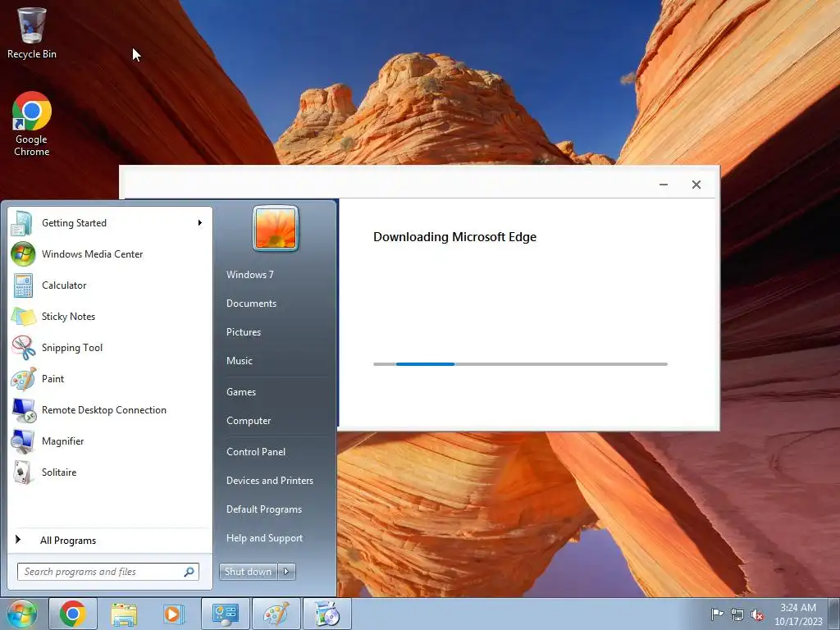Click the network tray icon
The image size is (840, 630).
737,614
